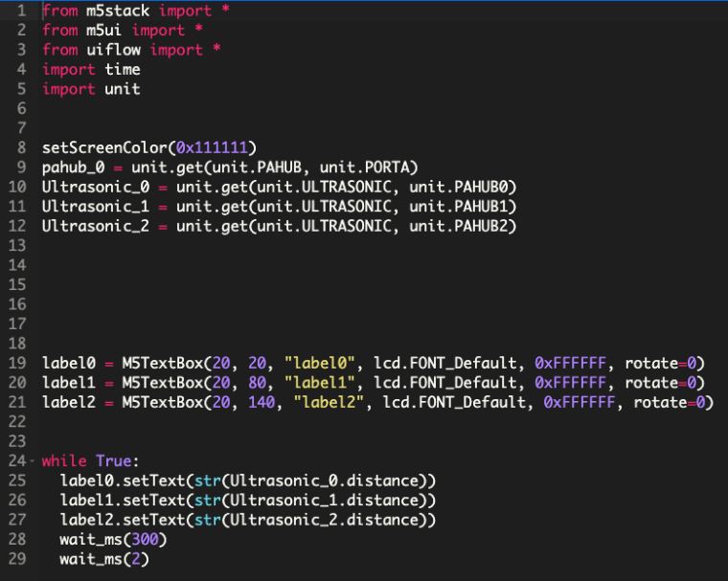This screenshot has height=581, width=728.
Task: Click the 'import unit' line
Action: coord(91,89)
